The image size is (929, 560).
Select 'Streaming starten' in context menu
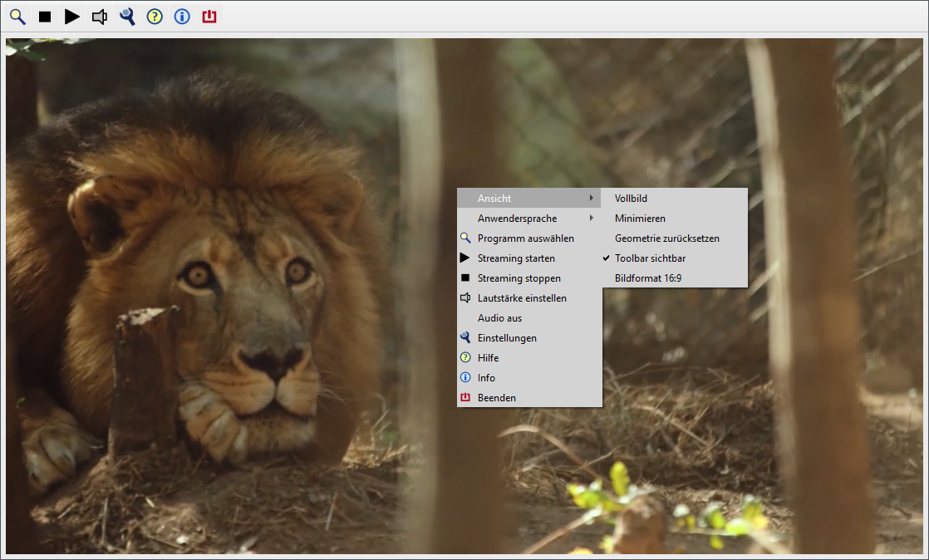pyautogui.click(x=516, y=258)
